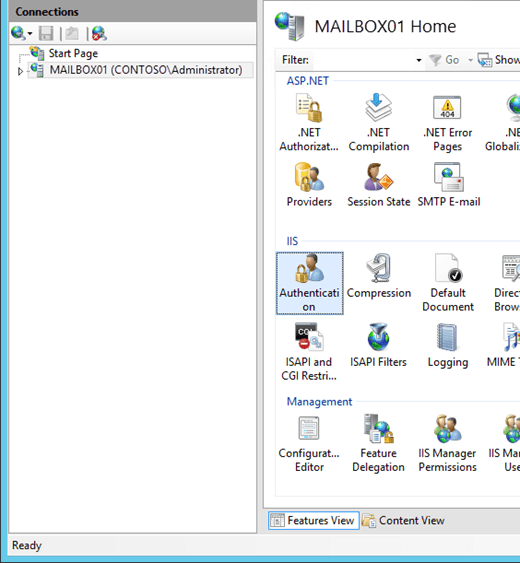The height and width of the screenshot is (563, 520).
Task: Open Feature Delegation
Action: [x=378, y=444]
